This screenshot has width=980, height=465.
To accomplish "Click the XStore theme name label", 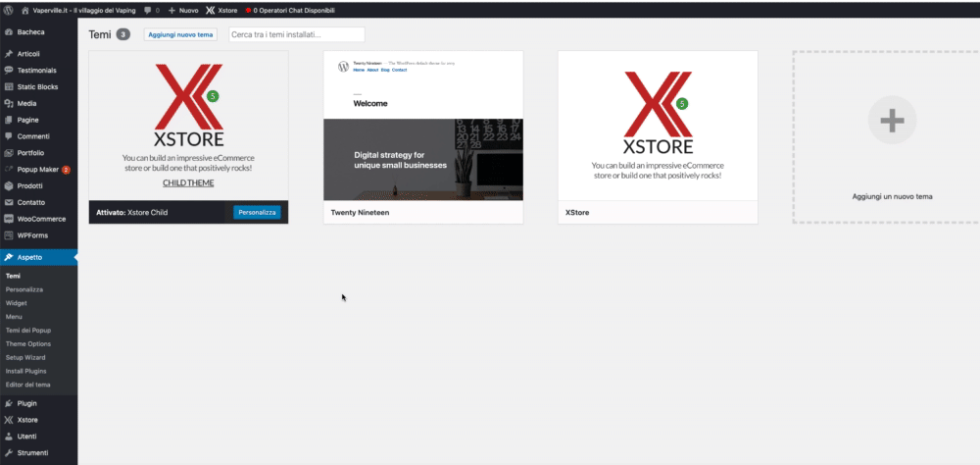I will pyautogui.click(x=577, y=213).
